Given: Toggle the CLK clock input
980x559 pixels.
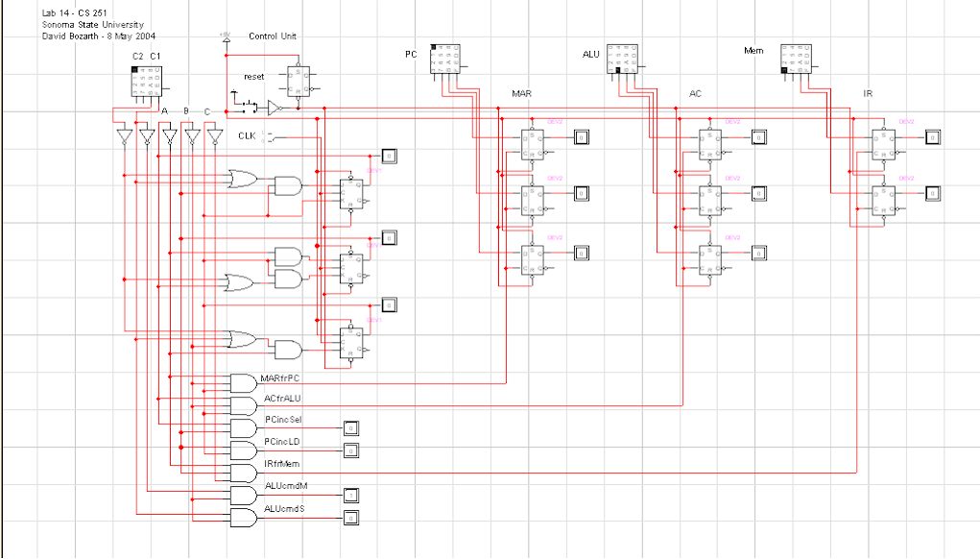Looking at the screenshot, I should [270, 136].
